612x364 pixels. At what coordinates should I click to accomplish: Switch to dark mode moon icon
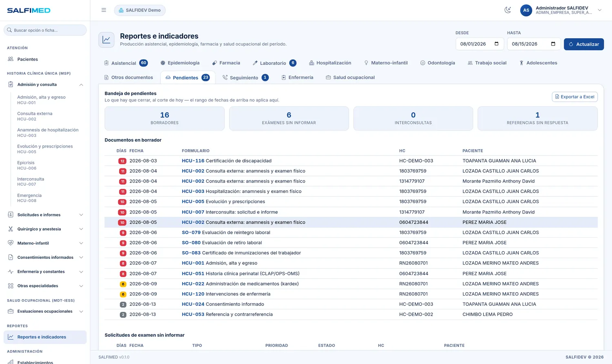[x=508, y=10]
